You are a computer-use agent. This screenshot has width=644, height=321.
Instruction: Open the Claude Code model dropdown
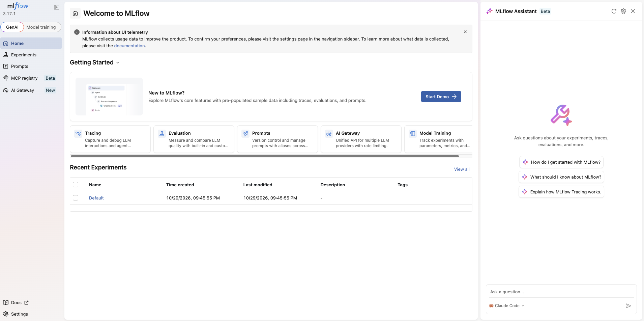[507, 306]
